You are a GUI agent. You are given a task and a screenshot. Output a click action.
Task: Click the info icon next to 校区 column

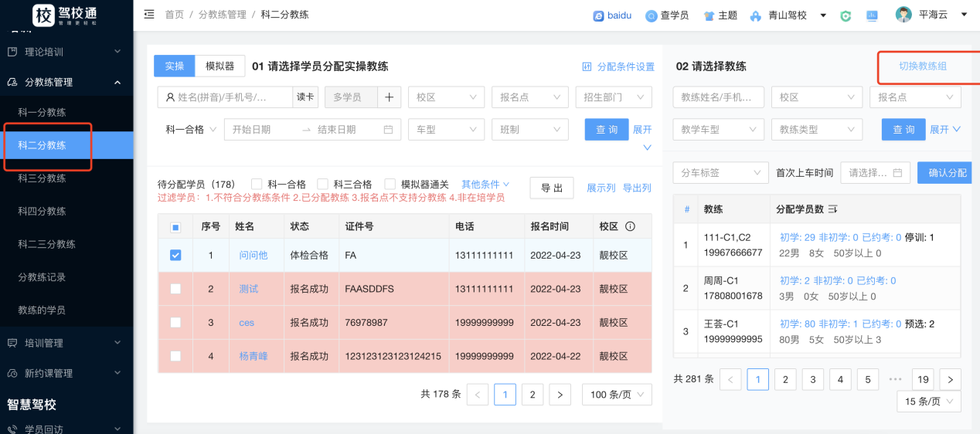(x=630, y=227)
